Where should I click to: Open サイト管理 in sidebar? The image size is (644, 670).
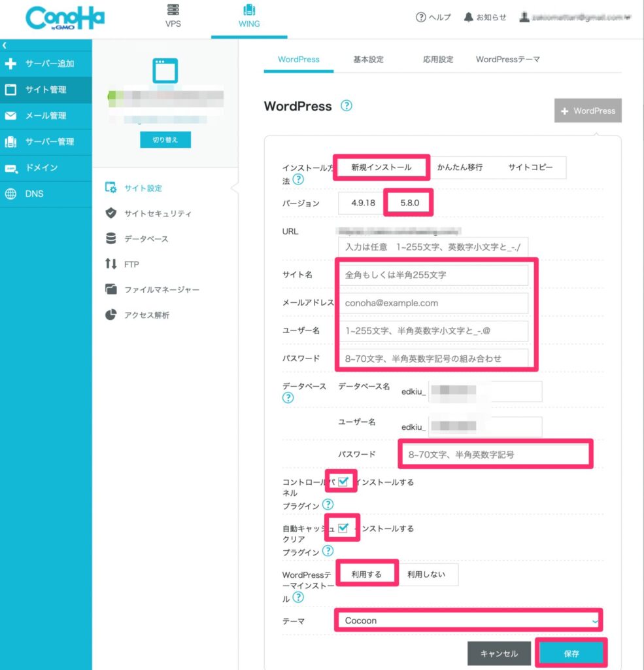tap(46, 90)
